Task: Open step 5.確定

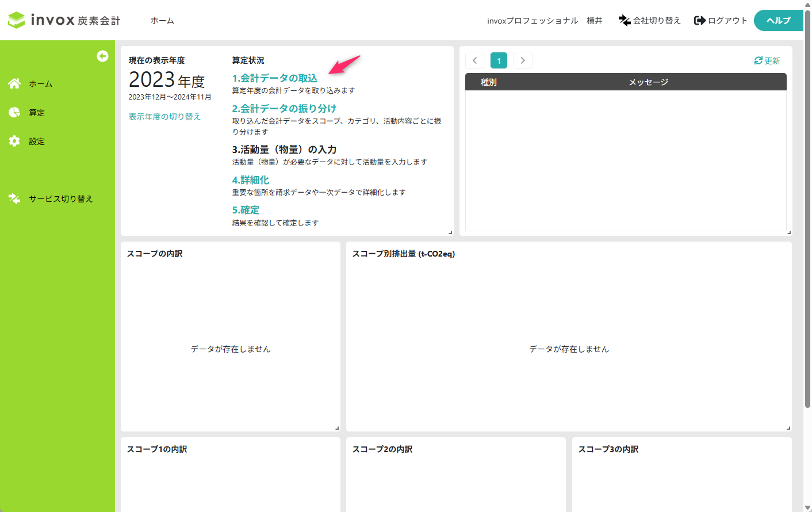Action: click(x=246, y=210)
